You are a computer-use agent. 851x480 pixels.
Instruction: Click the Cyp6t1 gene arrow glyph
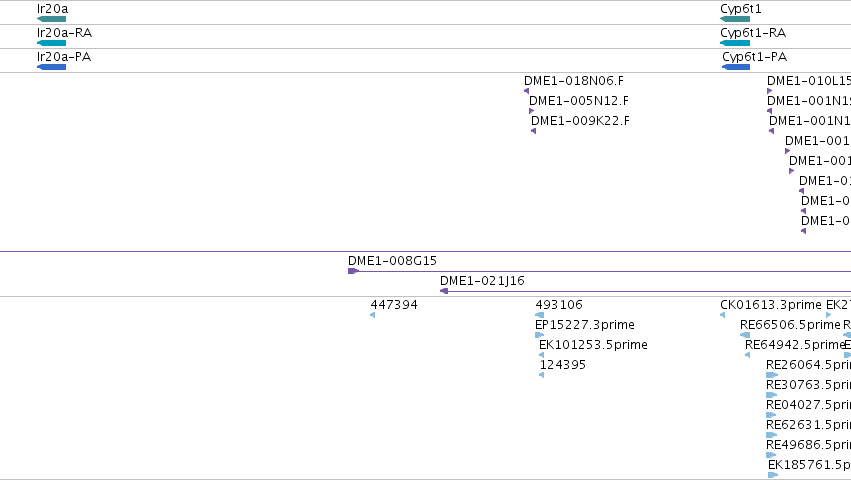click(735, 19)
